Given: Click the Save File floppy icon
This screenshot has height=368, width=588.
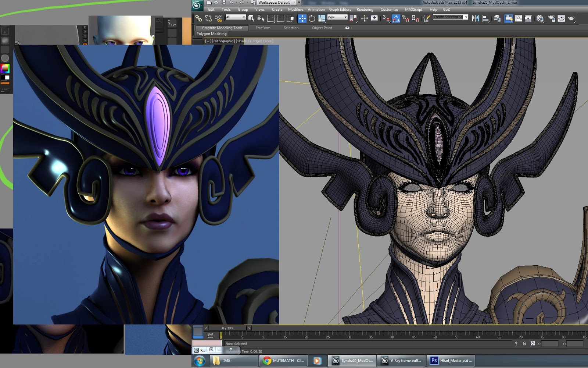Looking at the screenshot, I should click(223, 3).
